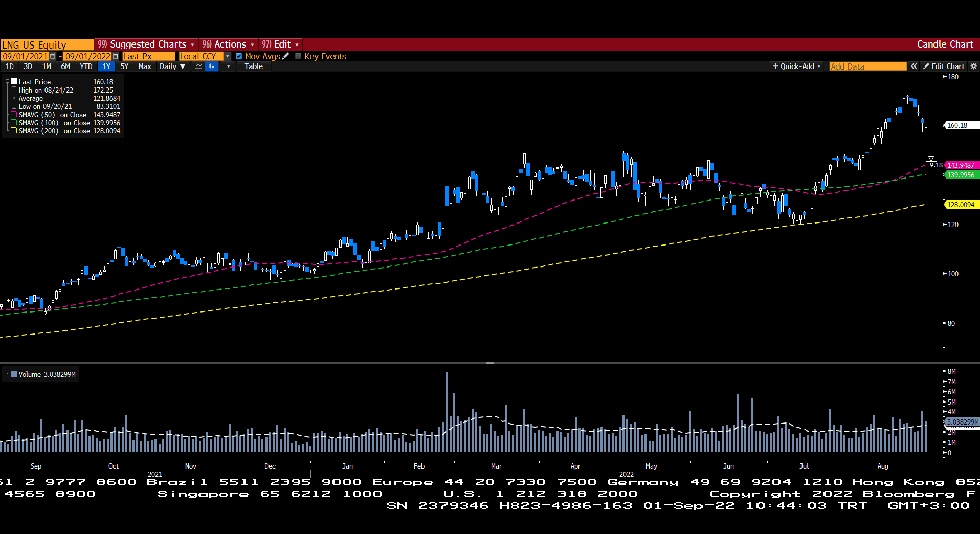Screen dimensions: 980x534
Task: Expand the chart style options arrow
Action: 228,66
